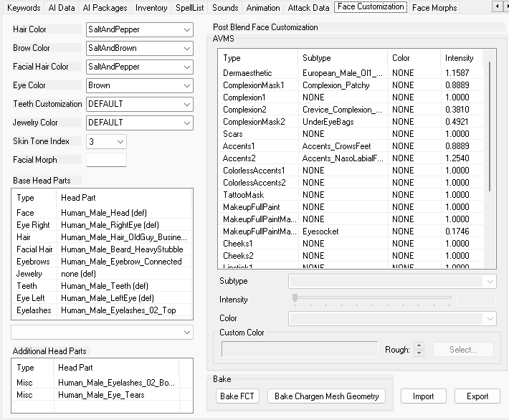Click the Import button
This screenshot has width=509, height=420.
(423, 396)
